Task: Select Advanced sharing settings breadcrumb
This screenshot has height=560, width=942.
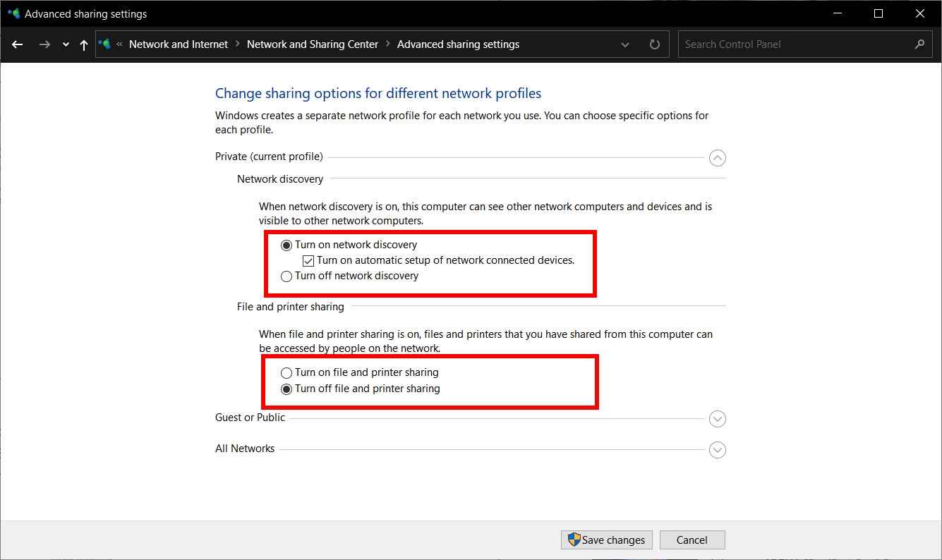Action: (458, 44)
